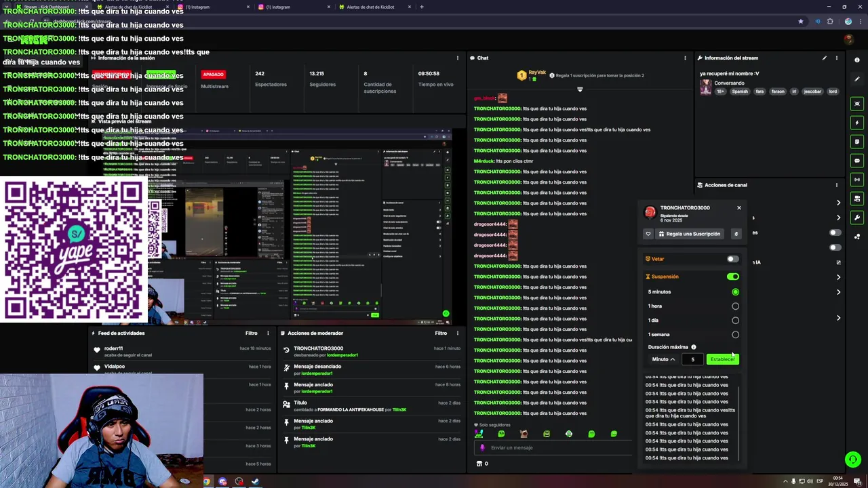Click Solo seguidores heart indicator
The width and height of the screenshot is (868, 488).
(x=492, y=425)
